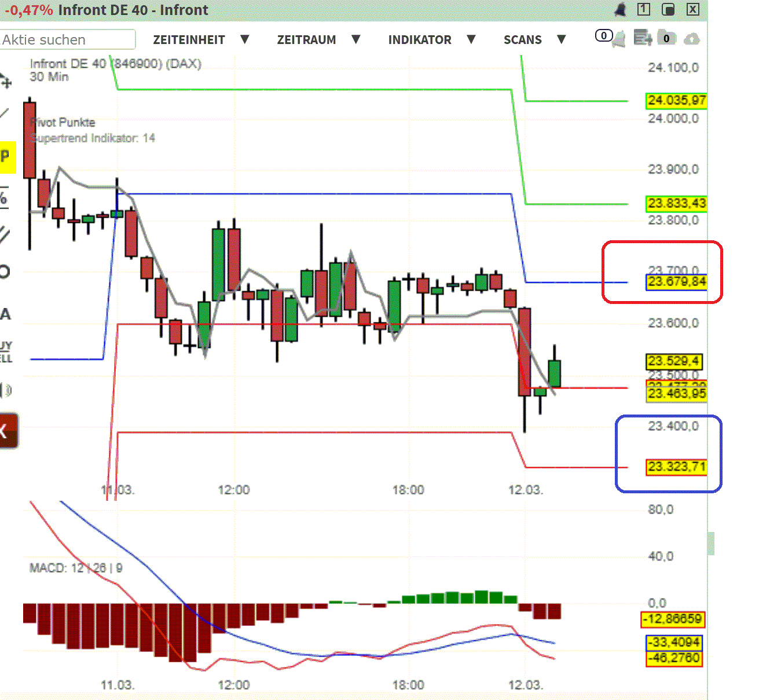Image resolution: width=759 pixels, height=700 pixels.
Task: Open the saved charts folder icon
Action: click(666, 38)
